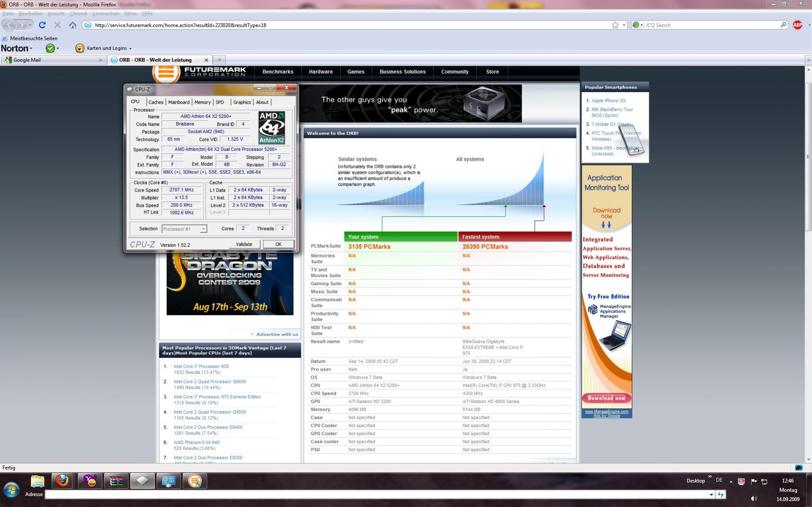Viewport: 812px width, 507px height.
Task: Open the Apple iPhone 3G link
Action: click(x=608, y=101)
